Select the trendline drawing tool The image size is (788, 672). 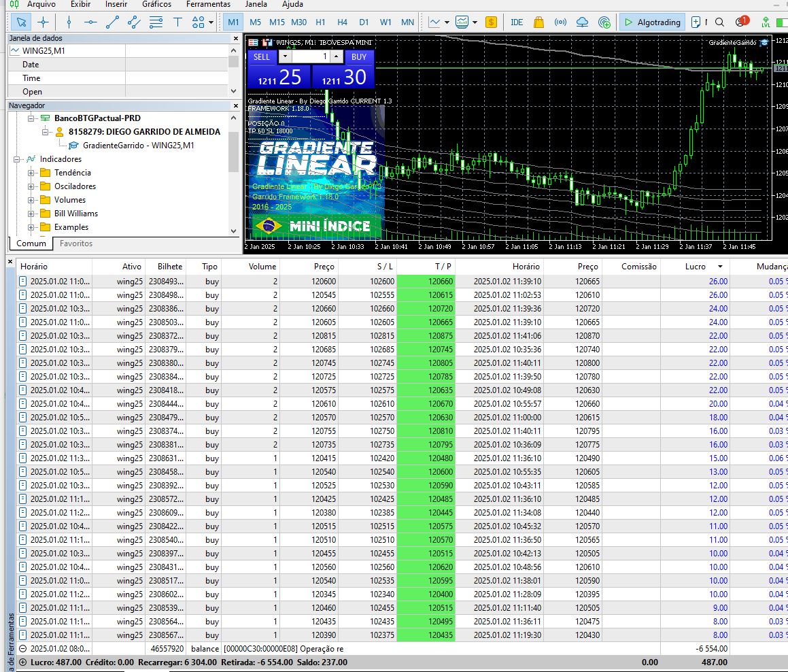tap(112, 22)
